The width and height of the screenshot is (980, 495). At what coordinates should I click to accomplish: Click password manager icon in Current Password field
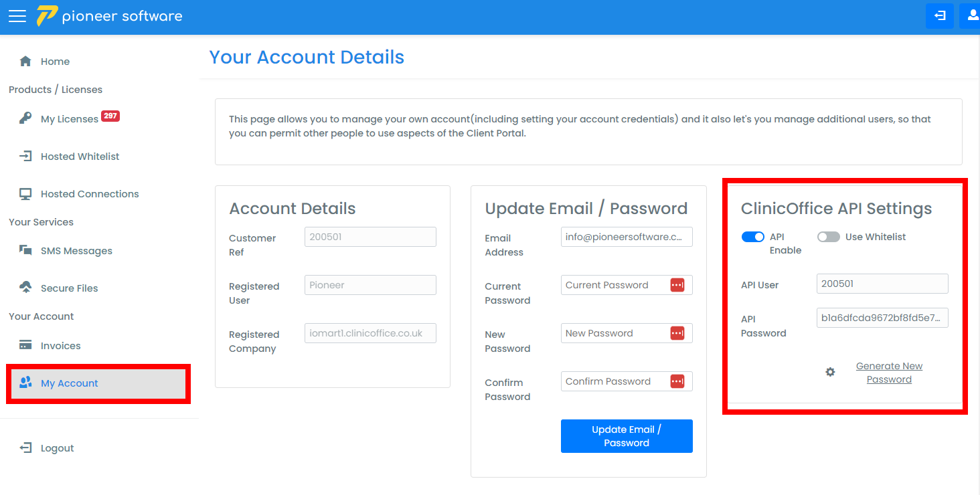[x=677, y=285]
